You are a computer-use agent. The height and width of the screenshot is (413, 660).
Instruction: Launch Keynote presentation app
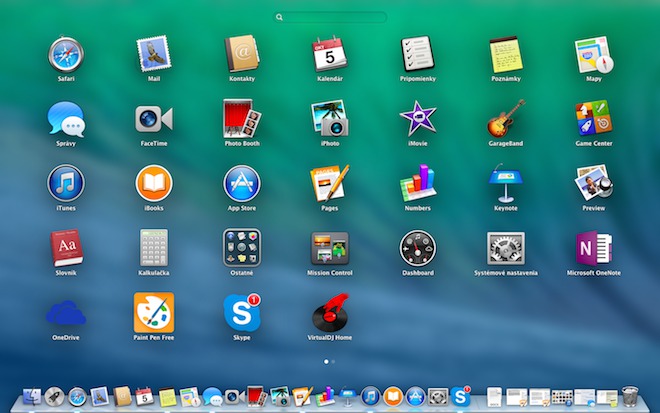click(x=506, y=183)
